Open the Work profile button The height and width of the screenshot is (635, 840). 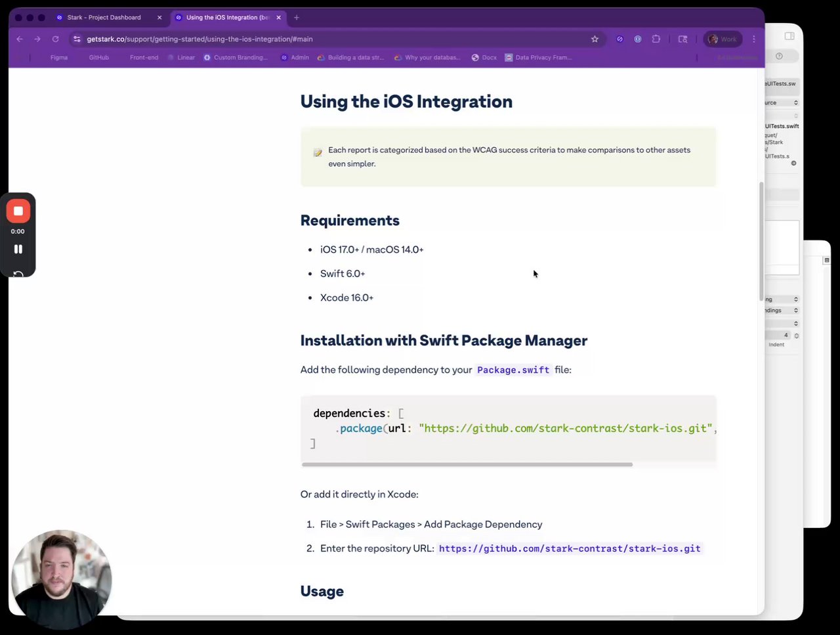723,39
